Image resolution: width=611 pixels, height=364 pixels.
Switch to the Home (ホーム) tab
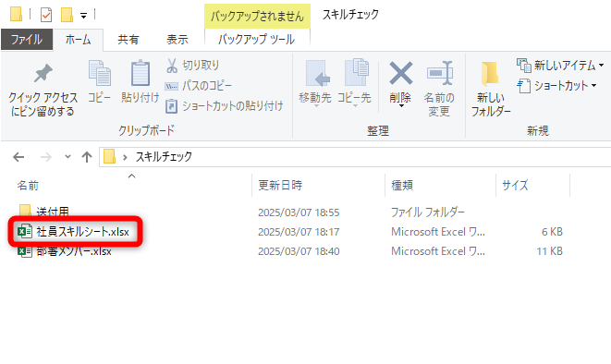[78, 40]
